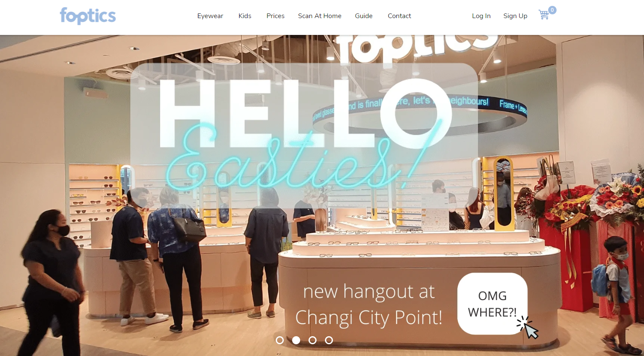Open the Eyewear navigation menu
This screenshot has width=644, height=356.
[x=210, y=16]
